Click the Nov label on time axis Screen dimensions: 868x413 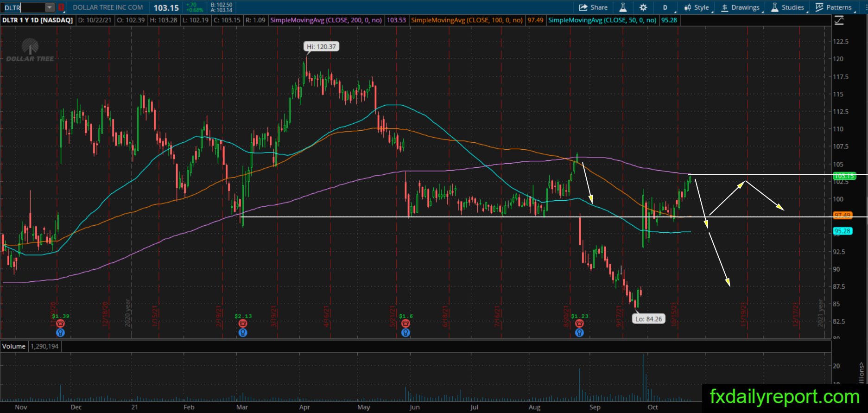(x=21, y=407)
